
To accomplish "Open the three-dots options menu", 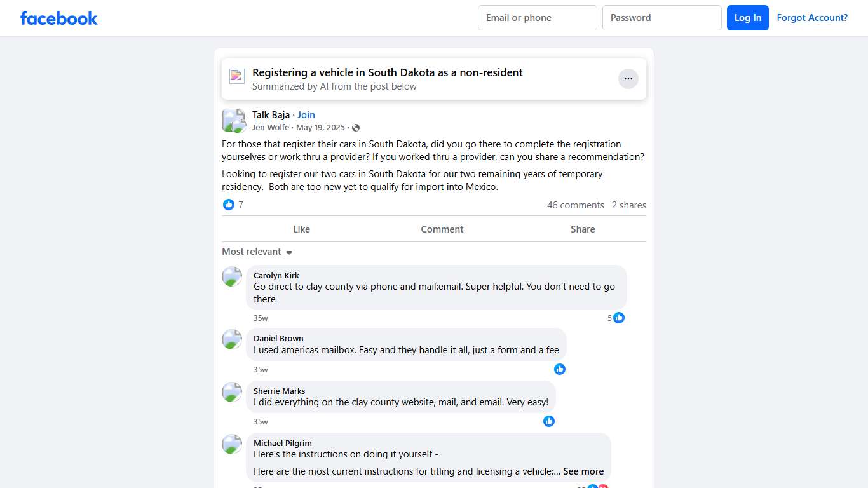I will 628,79.
